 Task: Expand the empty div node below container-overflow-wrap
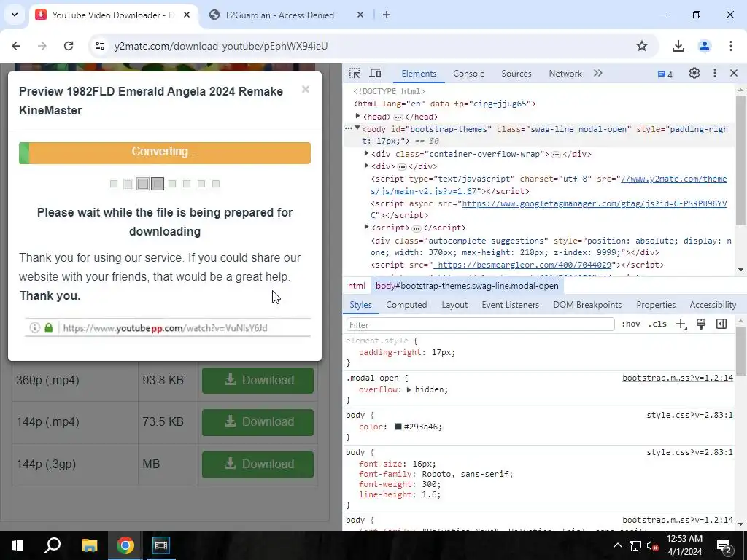[366, 166]
